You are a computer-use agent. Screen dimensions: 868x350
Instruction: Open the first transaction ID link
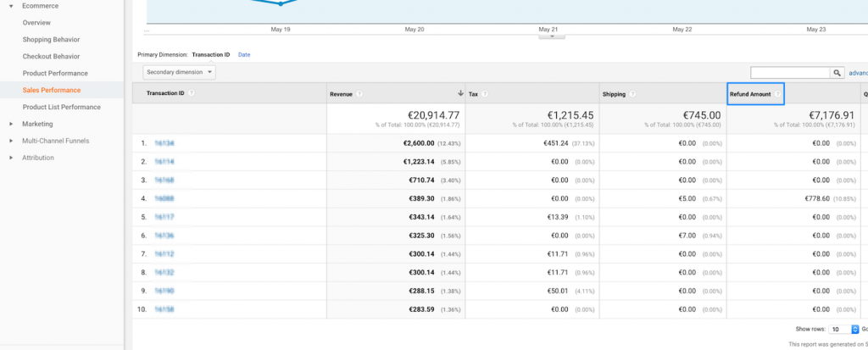pyautogui.click(x=164, y=143)
